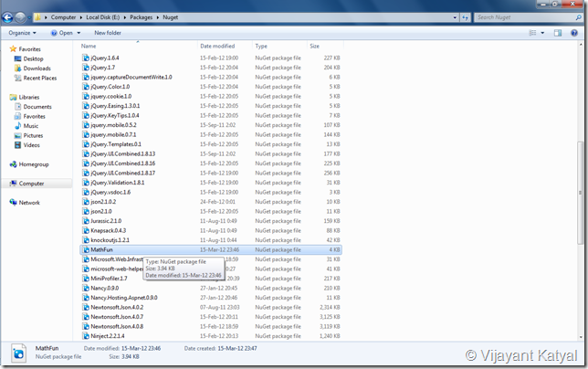Click the scrollbar up arrow

click(580, 45)
